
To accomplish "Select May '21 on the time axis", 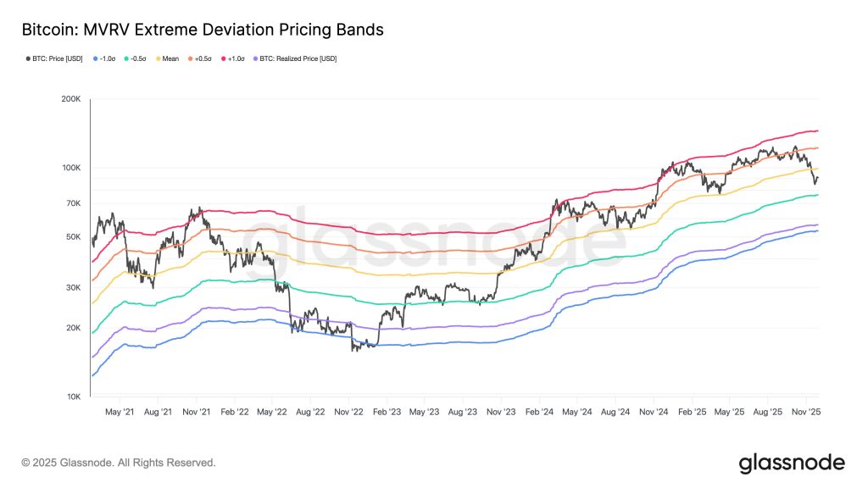I will [x=120, y=412].
